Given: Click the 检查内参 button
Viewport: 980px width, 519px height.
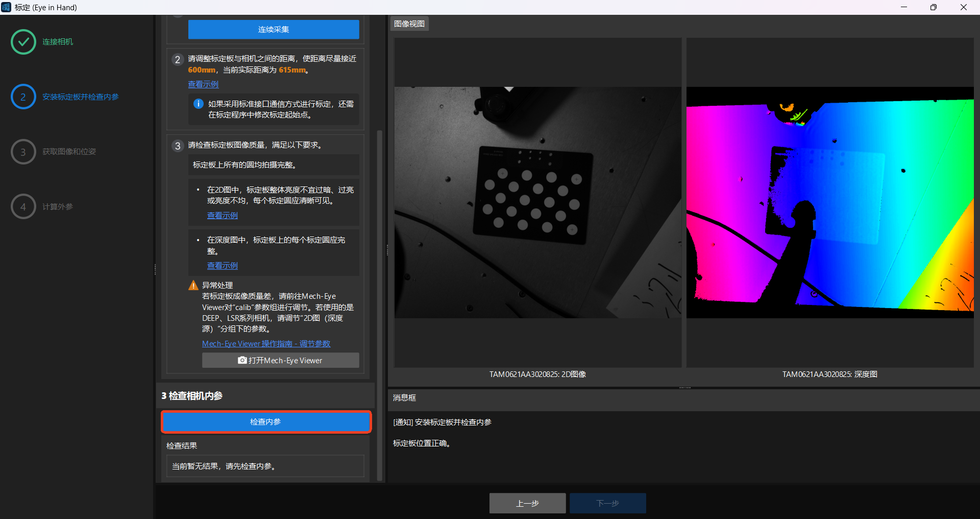Looking at the screenshot, I should tap(266, 422).
